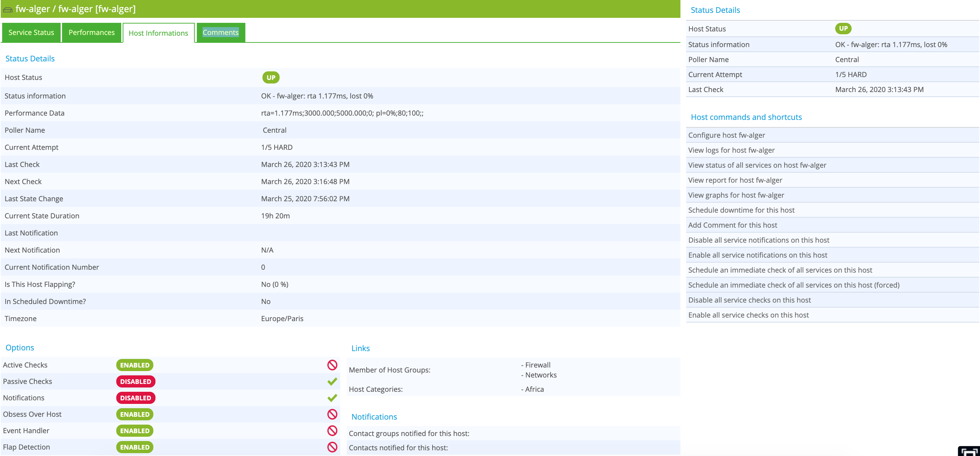Disable Active Checks using the red icon
This screenshot has height=456, width=980.
point(332,365)
